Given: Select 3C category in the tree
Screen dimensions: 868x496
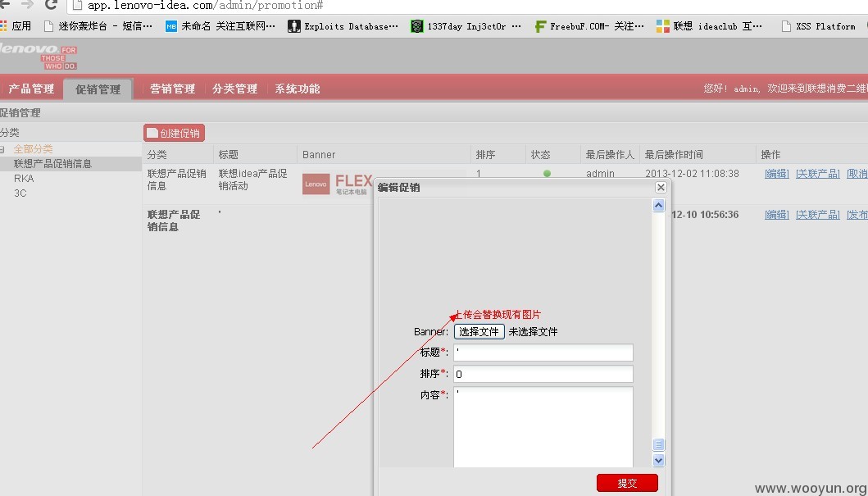Looking at the screenshot, I should pos(20,193).
